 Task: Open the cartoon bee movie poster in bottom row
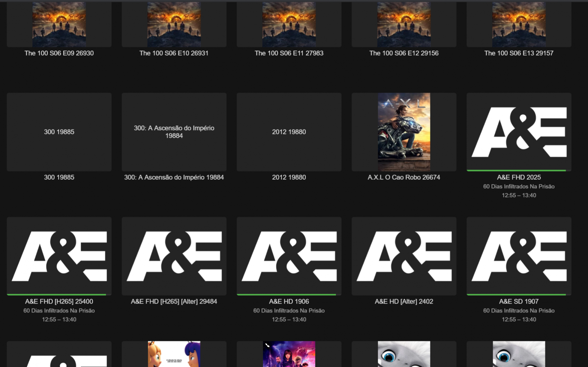point(174,354)
